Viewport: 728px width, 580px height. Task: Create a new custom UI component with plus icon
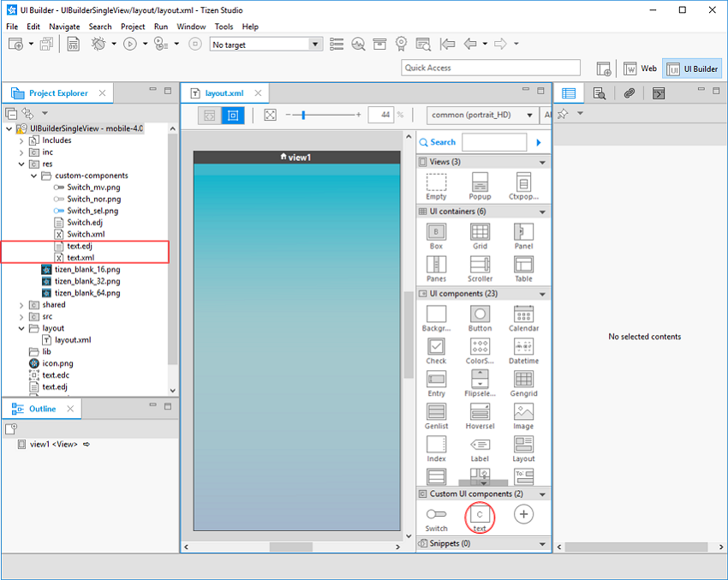[523, 515]
